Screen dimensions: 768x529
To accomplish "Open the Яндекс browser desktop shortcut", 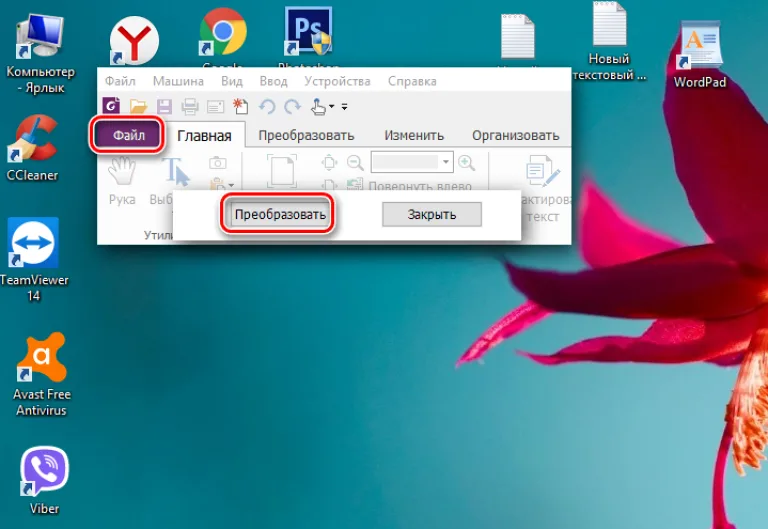I will 134,41.
